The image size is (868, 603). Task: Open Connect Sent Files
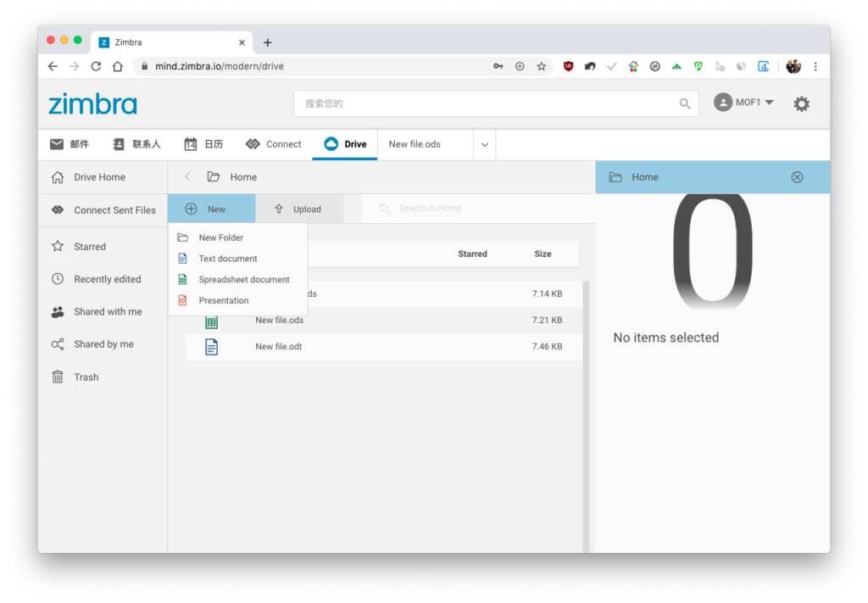103,210
